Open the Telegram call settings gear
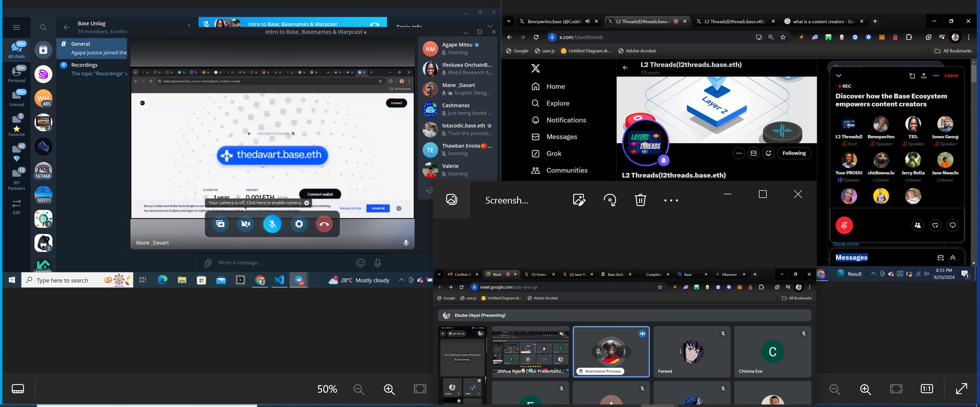Screen dimensions: 980x407 click(299, 224)
